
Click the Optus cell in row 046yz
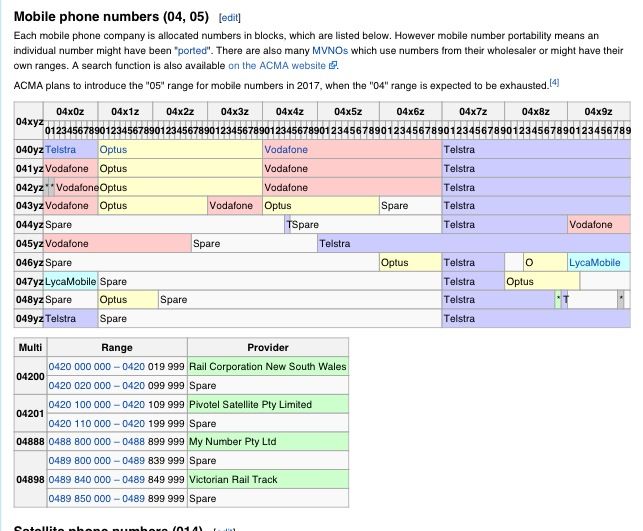410,262
